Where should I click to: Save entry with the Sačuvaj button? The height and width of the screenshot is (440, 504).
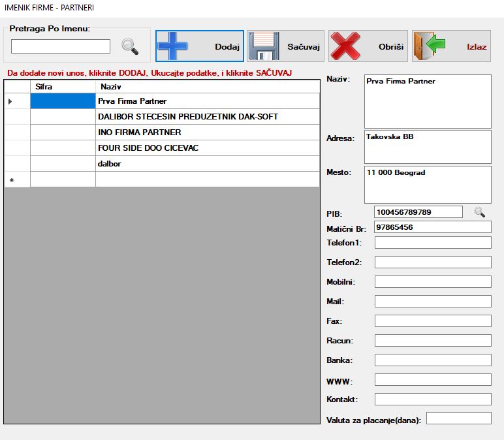point(285,46)
